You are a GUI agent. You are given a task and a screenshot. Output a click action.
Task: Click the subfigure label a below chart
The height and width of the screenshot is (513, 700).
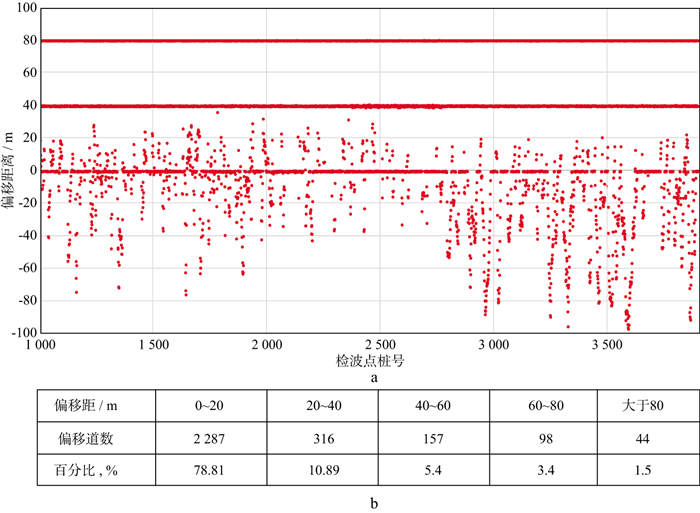point(373,378)
